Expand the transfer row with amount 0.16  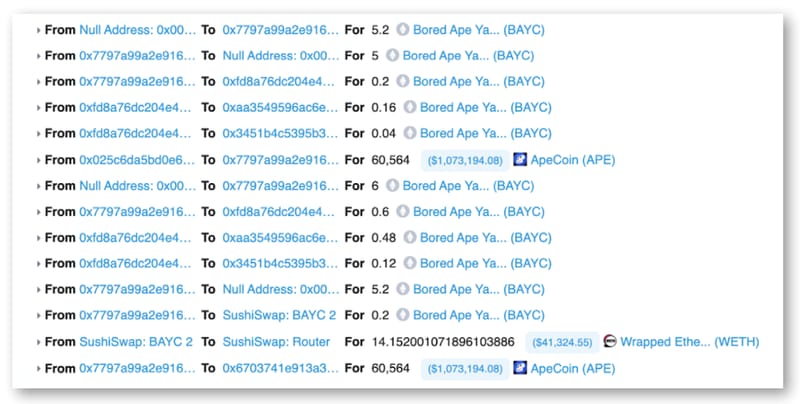click(38, 108)
